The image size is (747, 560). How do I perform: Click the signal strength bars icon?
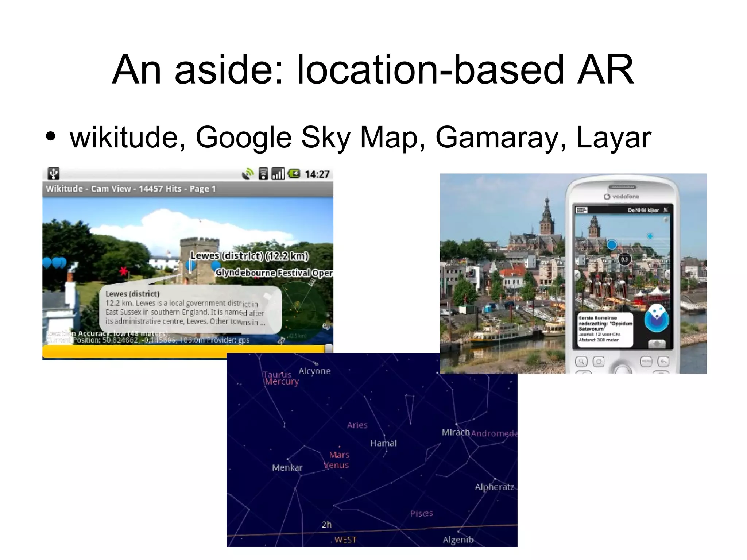(x=278, y=174)
